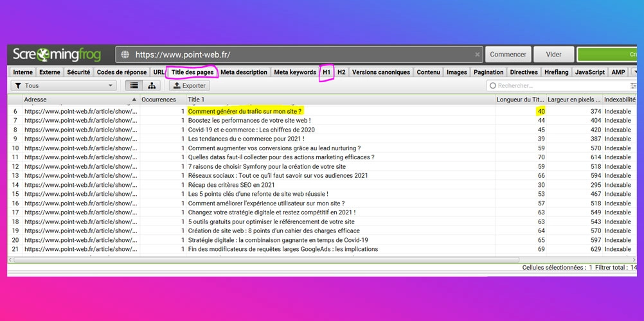Select the JavaScript tab
Viewport: 644px width, 321px height.
click(590, 73)
